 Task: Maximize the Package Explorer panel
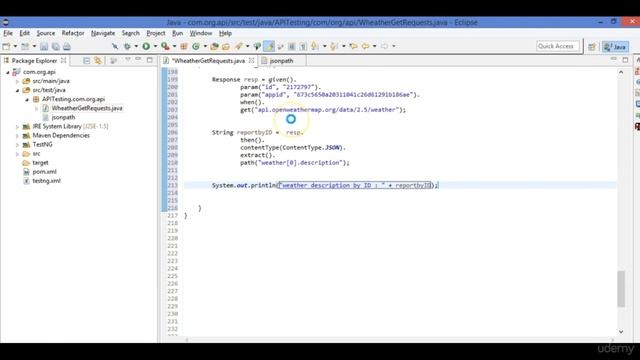[x=150, y=60]
